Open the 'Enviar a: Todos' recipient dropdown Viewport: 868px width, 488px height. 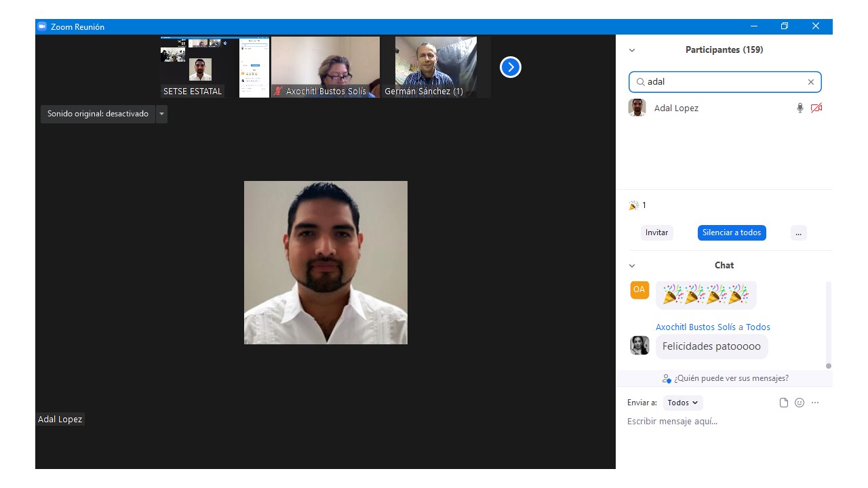[x=682, y=403]
